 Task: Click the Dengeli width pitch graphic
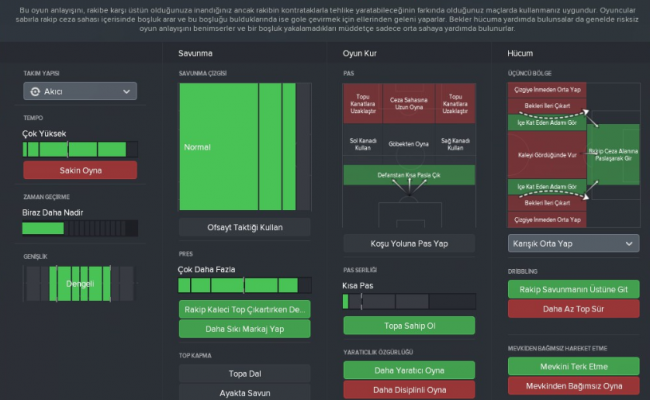(80, 284)
